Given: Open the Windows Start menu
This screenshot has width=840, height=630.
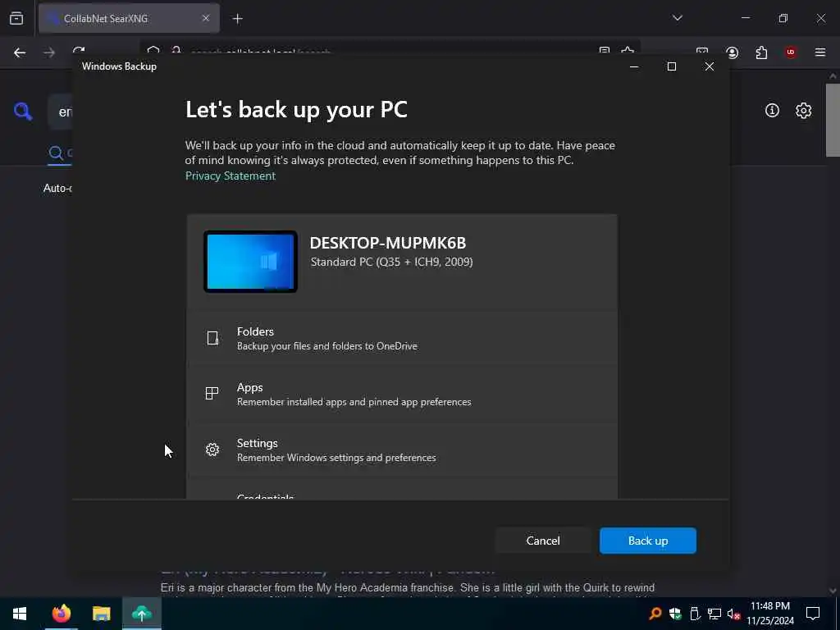Looking at the screenshot, I should (20, 614).
